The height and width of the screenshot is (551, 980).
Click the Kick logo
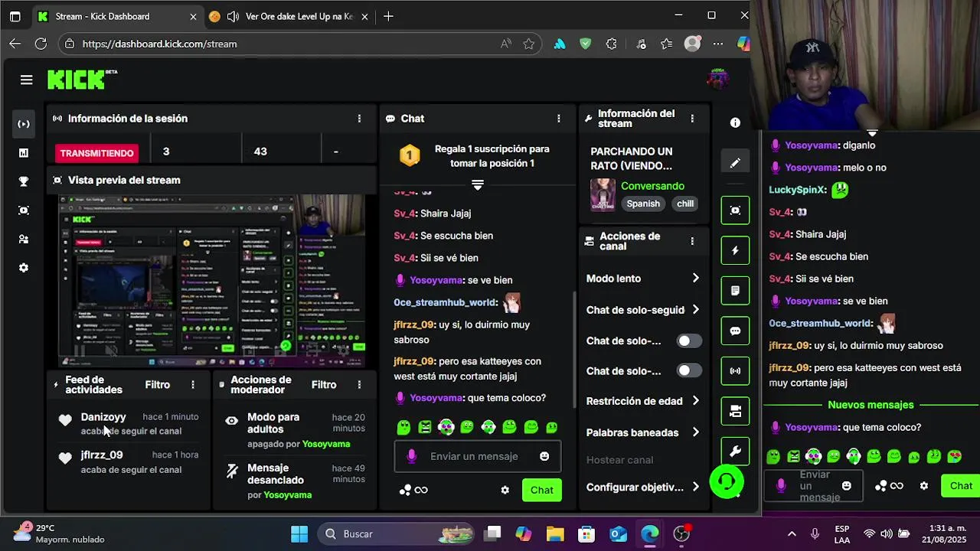tap(77, 80)
